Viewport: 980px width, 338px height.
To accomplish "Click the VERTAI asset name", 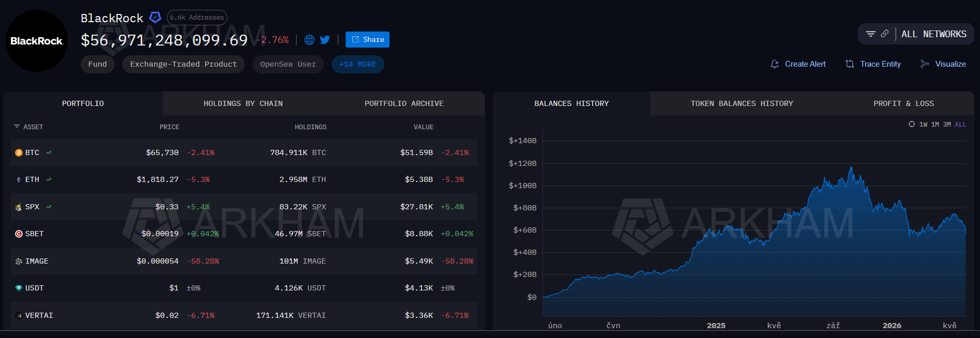I will (x=39, y=315).
